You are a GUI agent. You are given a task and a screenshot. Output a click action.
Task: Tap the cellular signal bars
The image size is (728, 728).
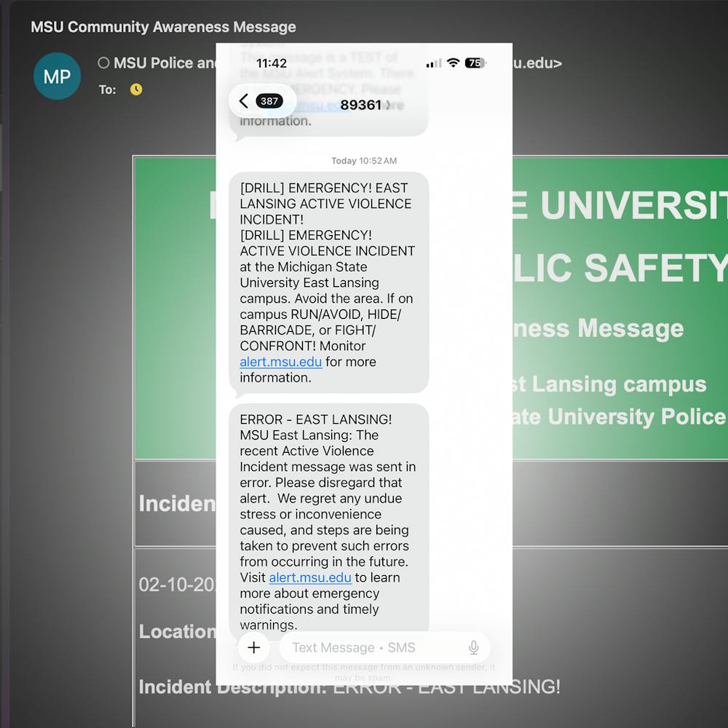point(434,63)
